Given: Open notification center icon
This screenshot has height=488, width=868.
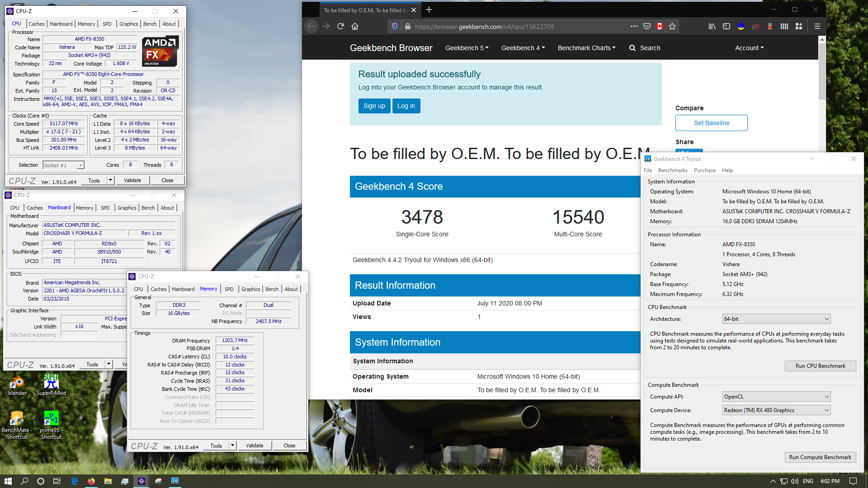Looking at the screenshot, I should coord(853,481).
